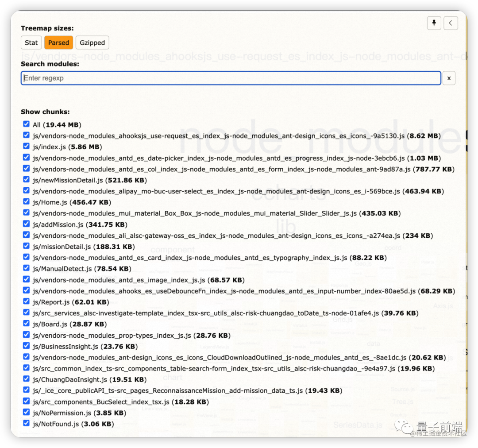The height and width of the screenshot is (448, 478).
Task: Click the js/newMissionDetail.js (521.86 KB) label
Action: (90, 180)
